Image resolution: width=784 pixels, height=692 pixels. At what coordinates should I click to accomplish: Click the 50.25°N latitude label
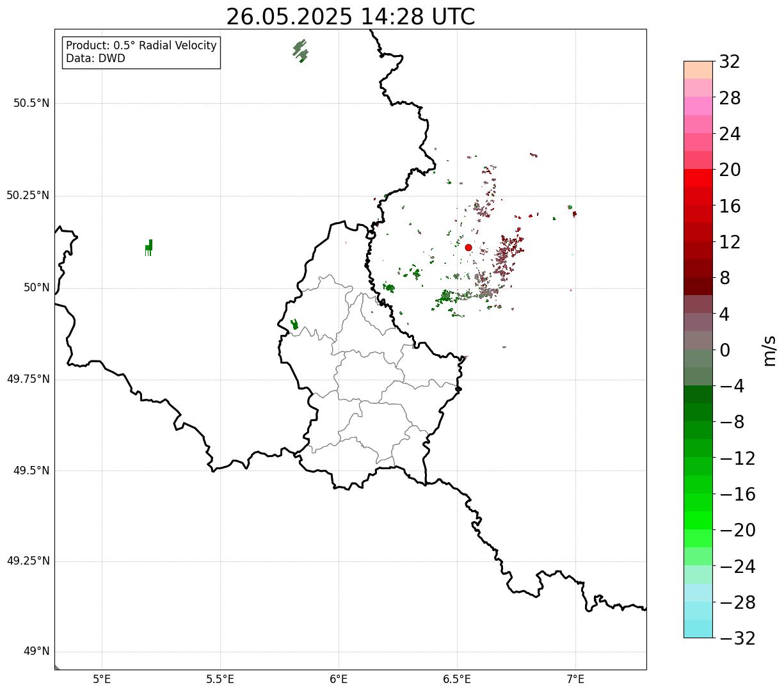28,195
